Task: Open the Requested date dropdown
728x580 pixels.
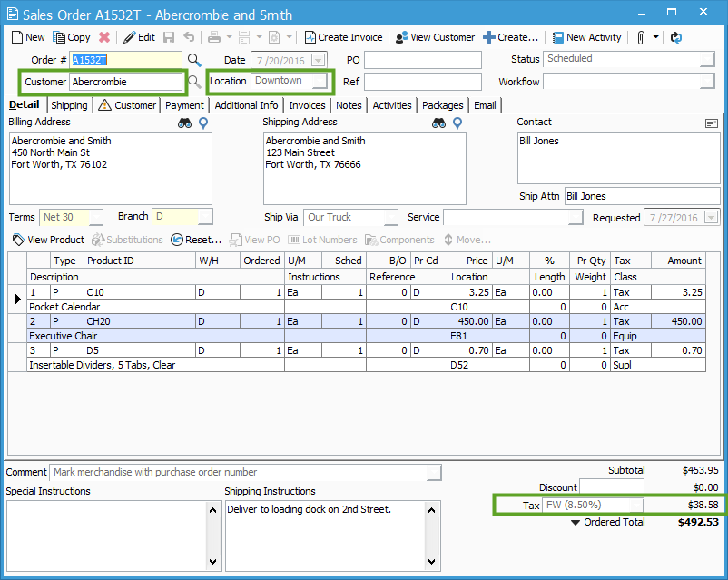Action: 712,218
